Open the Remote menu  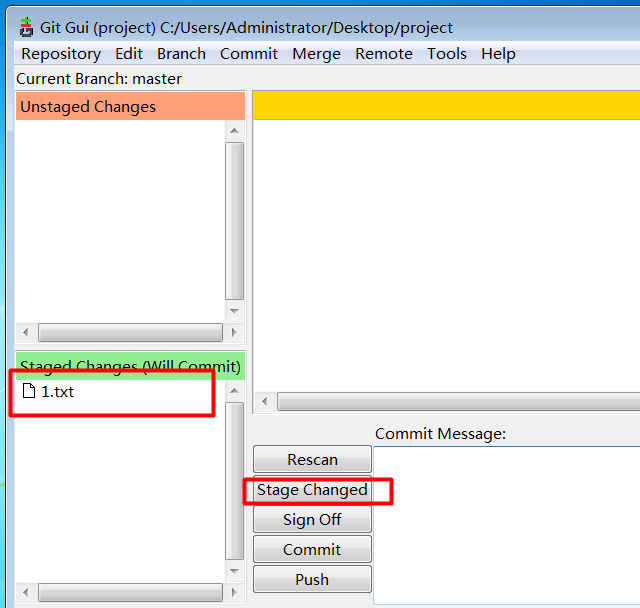[384, 53]
